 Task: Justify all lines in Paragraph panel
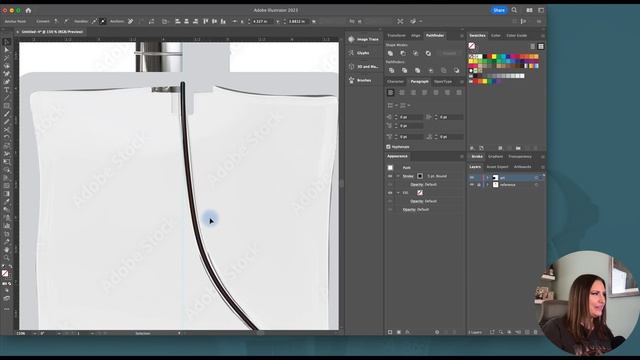click(x=459, y=93)
